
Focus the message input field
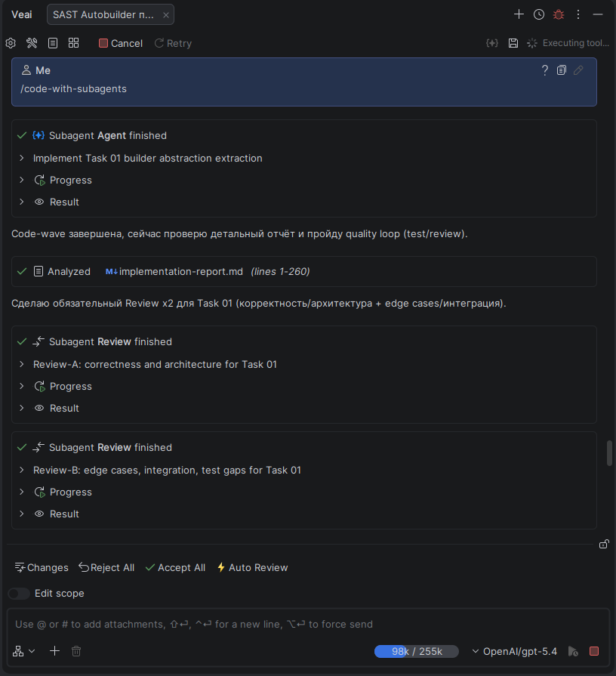[x=302, y=624]
